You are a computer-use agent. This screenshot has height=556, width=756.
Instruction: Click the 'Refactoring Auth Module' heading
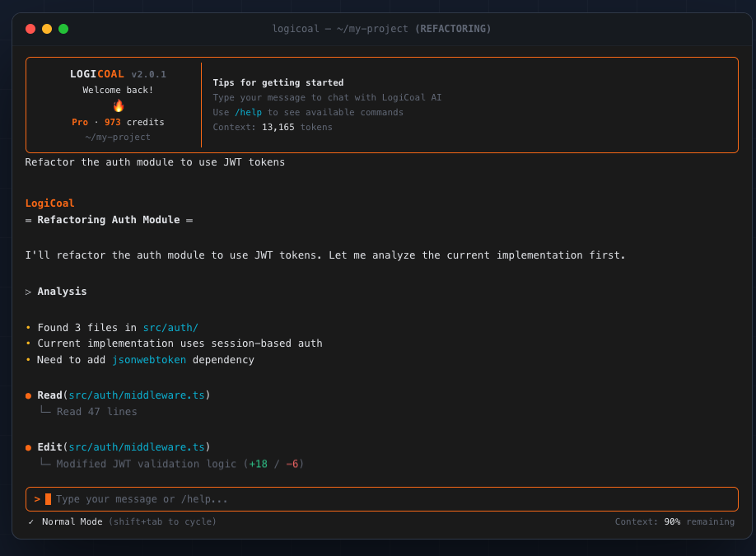(109, 220)
